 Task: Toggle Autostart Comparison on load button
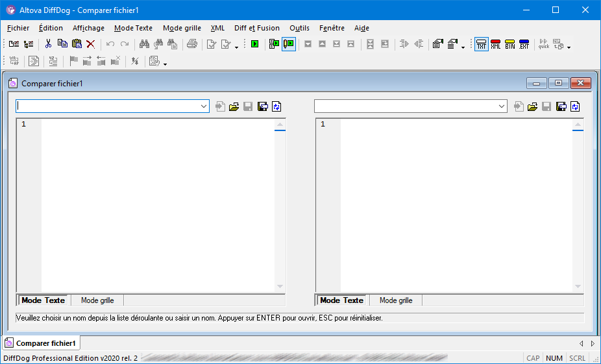[x=274, y=44]
